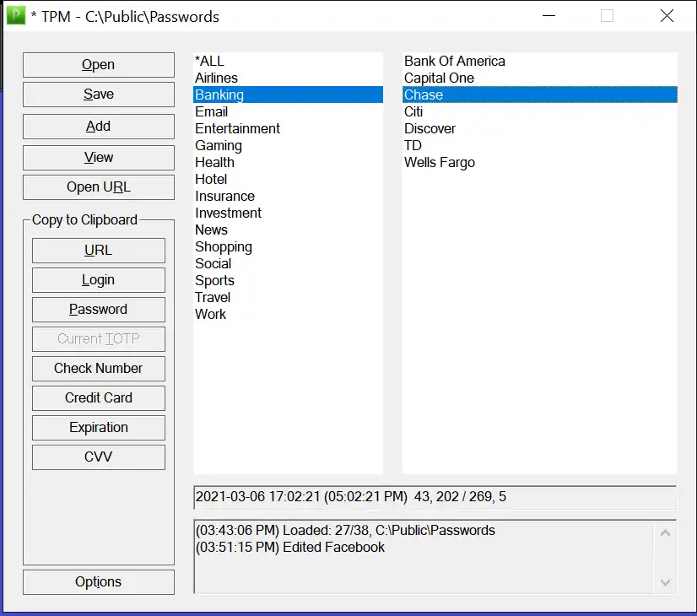Choose the Citi entry

coord(540,111)
